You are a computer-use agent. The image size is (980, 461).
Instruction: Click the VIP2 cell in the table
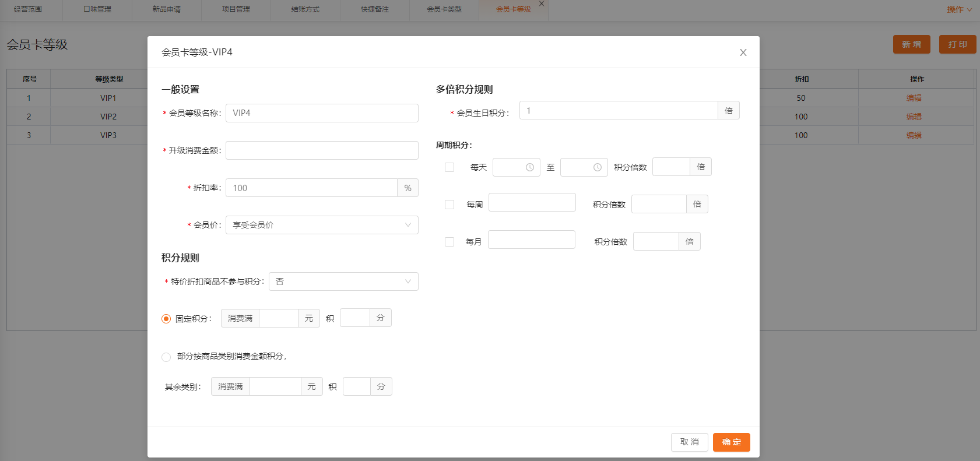click(x=108, y=117)
